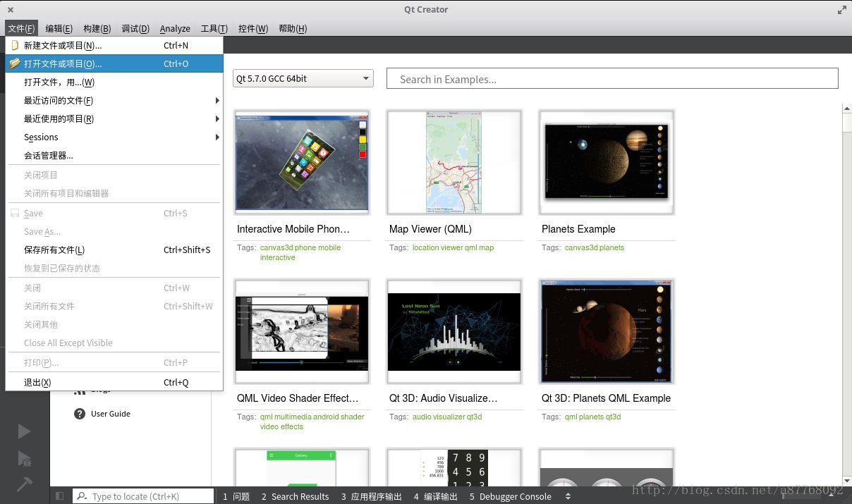Click the 'Interactive Mobile Phon…' title
Image resolution: width=852 pixels, height=504 pixels.
293,229
